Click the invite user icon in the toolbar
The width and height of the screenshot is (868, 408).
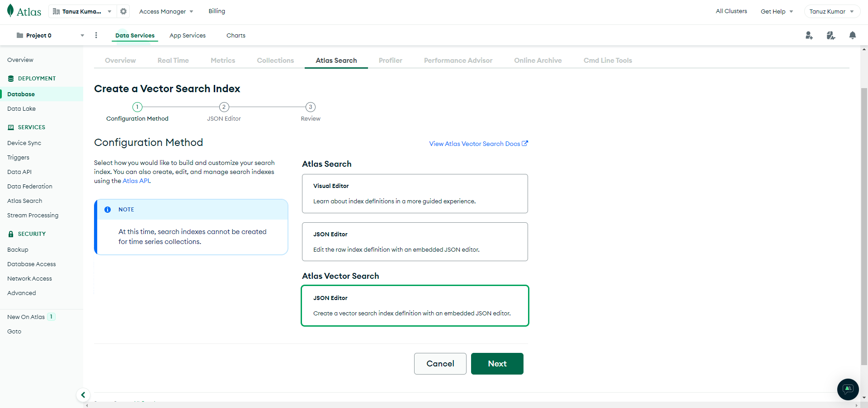click(x=809, y=35)
